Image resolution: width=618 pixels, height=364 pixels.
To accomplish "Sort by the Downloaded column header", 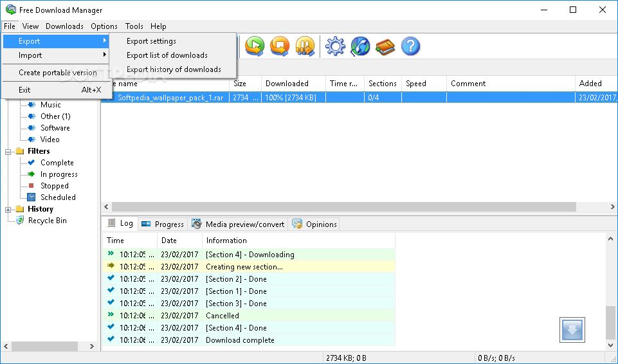I will (294, 84).
